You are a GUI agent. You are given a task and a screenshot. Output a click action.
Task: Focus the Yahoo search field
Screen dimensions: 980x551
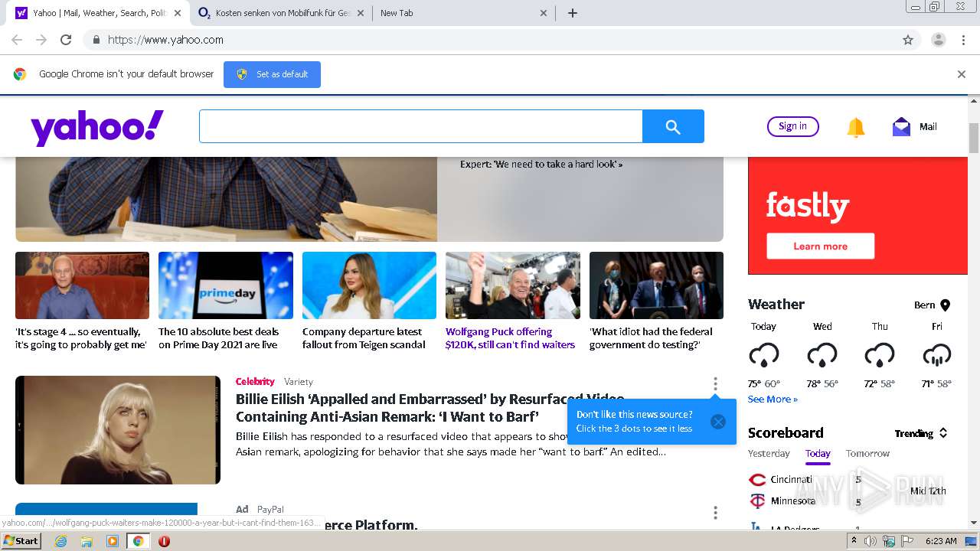420,127
